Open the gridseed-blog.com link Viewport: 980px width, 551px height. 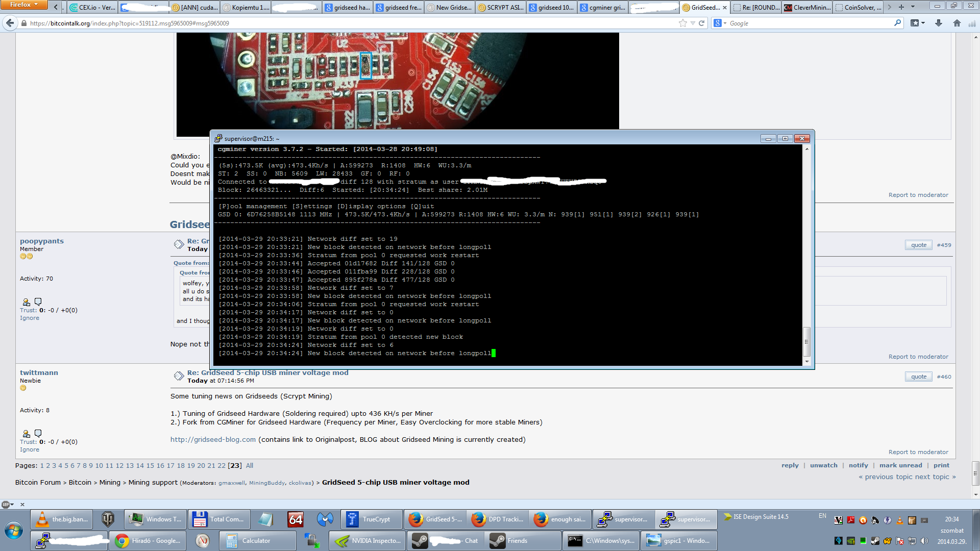click(213, 439)
